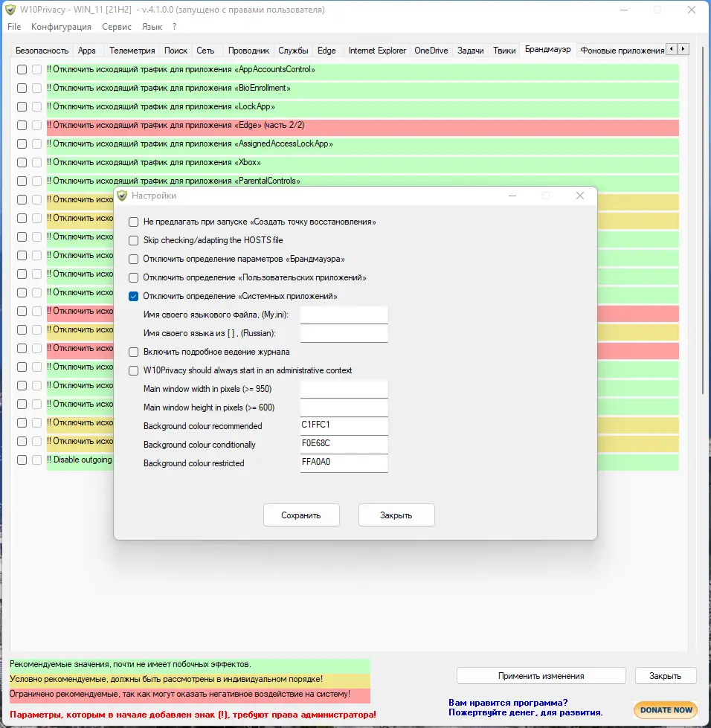
Task: Switch to the Твики tab
Action: click(504, 51)
